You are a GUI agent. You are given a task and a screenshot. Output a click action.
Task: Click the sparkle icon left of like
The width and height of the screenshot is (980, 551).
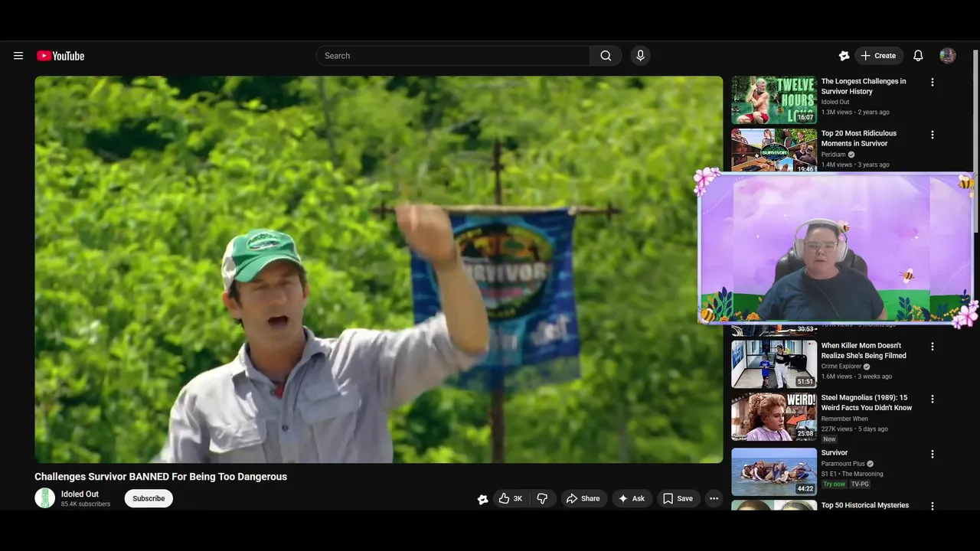click(482, 499)
